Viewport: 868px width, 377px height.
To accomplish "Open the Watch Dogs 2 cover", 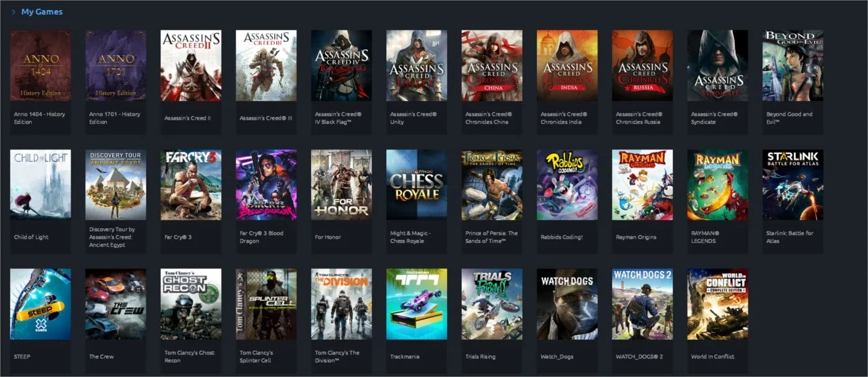I will tap(642, 304).
